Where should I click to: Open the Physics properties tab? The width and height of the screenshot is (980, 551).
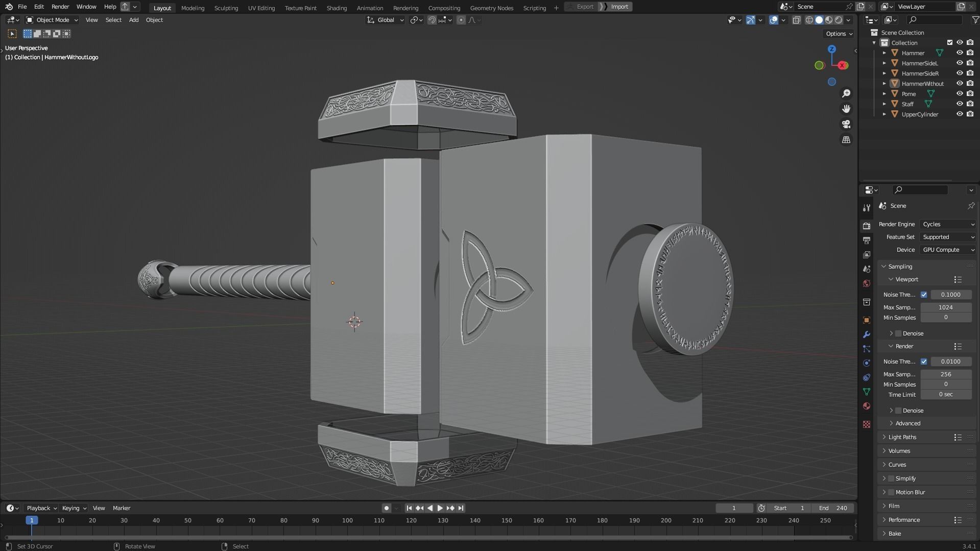click(867, 363)
